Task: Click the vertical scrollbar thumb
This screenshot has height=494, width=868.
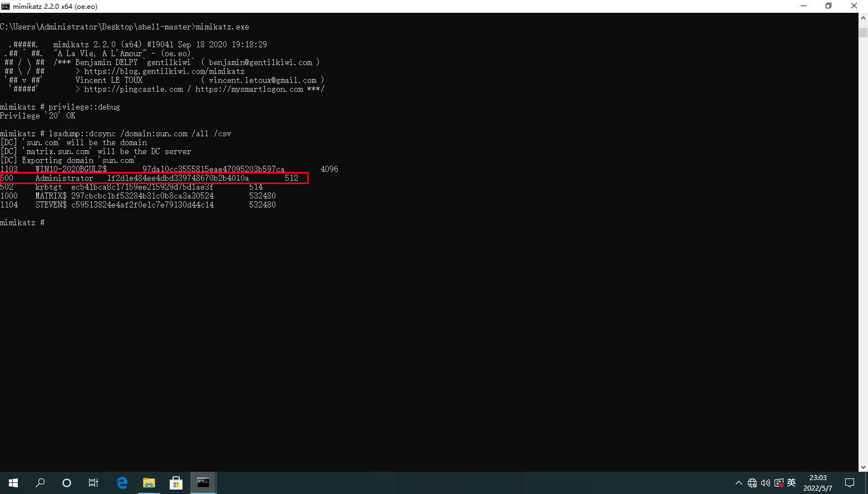Action: tap(863, 32)
